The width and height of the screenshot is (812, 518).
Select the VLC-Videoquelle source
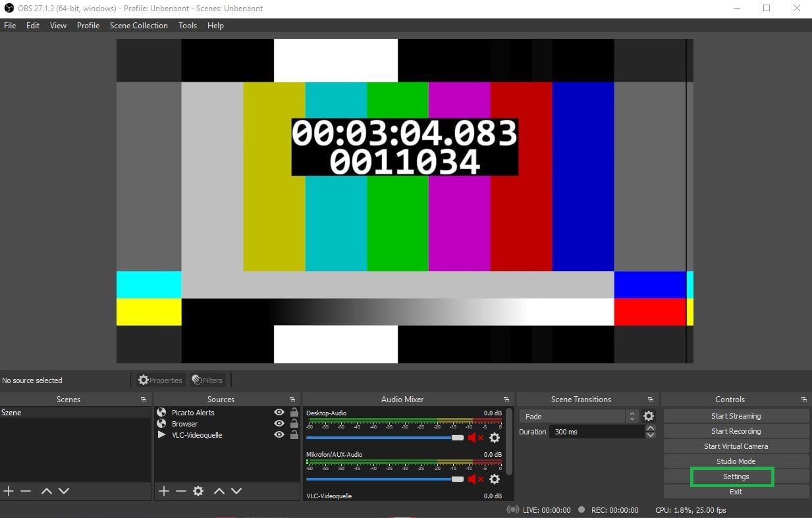click(x=198, y=434)
